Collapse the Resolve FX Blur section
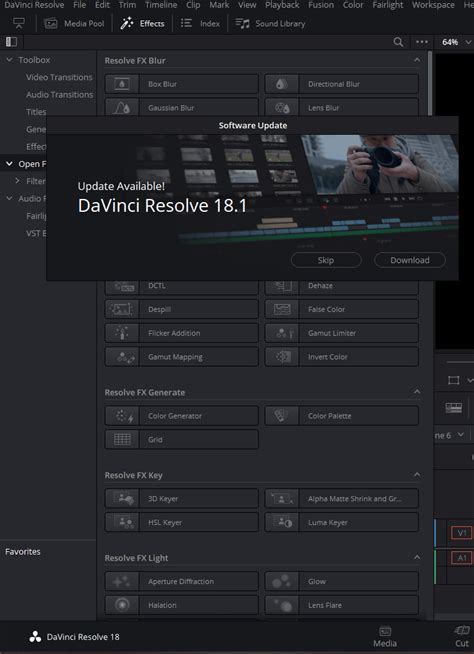This screenshot has width=474, height=654. coord(417,60)
